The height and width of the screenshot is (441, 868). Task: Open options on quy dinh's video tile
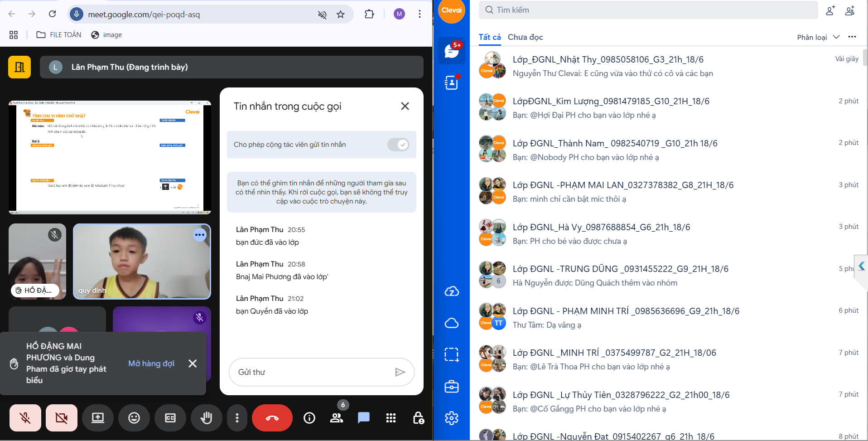coord(200,235)
